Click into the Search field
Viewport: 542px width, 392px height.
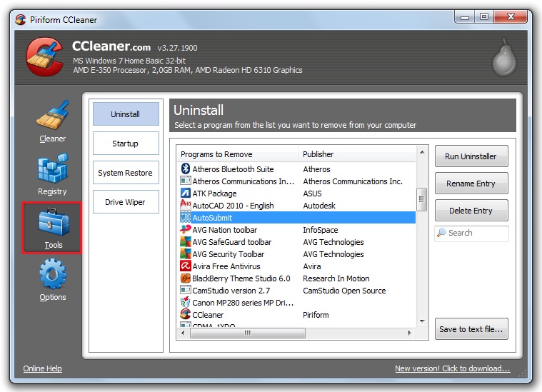coord(471,233)
